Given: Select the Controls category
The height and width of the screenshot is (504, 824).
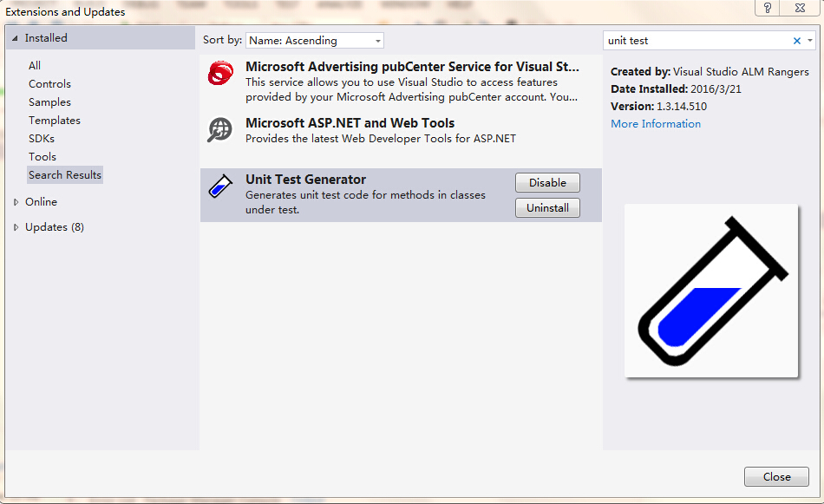Looking at the screenshot, I should click(x=49, y=84).
